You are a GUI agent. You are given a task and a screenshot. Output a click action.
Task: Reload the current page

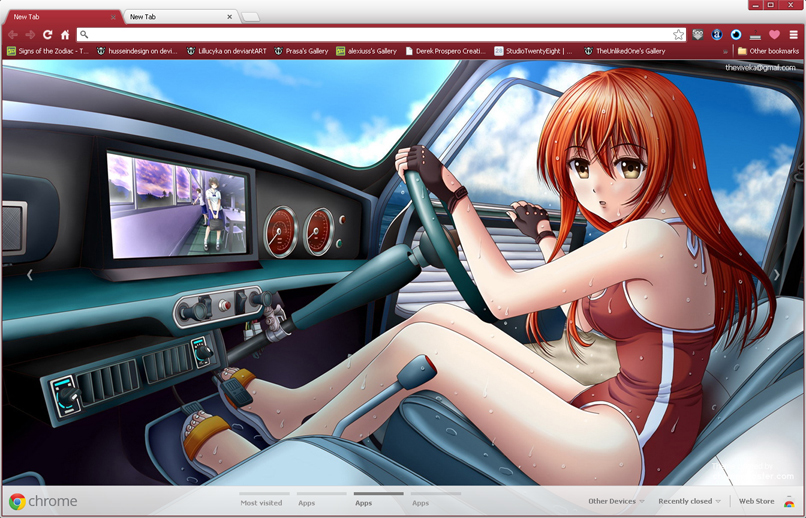pyautogui.click(x=47, y=34)
